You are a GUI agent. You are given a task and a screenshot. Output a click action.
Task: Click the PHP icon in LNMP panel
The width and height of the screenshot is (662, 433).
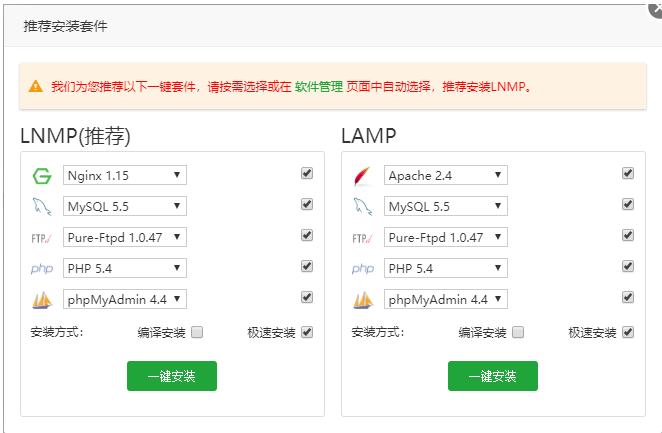tap(41, 269)
